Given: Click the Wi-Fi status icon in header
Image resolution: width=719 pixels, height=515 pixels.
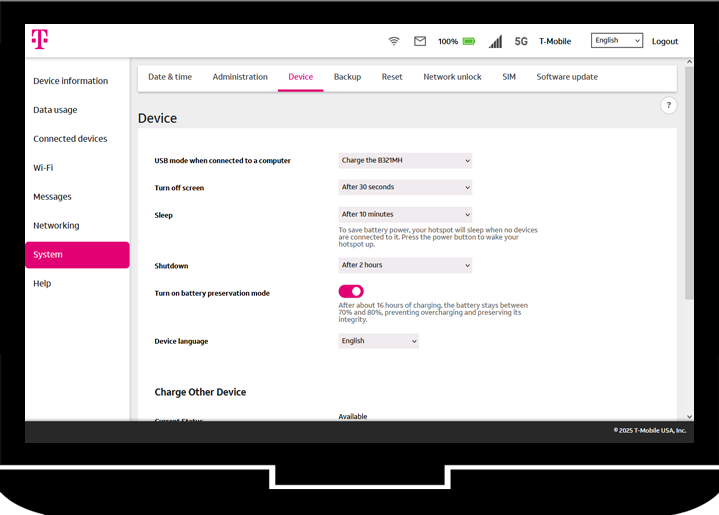Looking at the screenshot, I should pyautogui.click(x=394, y=41).
